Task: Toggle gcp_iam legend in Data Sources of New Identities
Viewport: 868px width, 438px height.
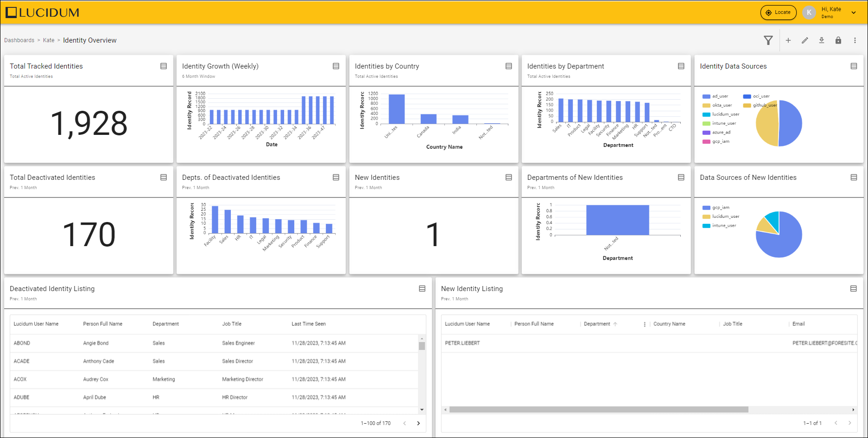Action: [716, 208]
